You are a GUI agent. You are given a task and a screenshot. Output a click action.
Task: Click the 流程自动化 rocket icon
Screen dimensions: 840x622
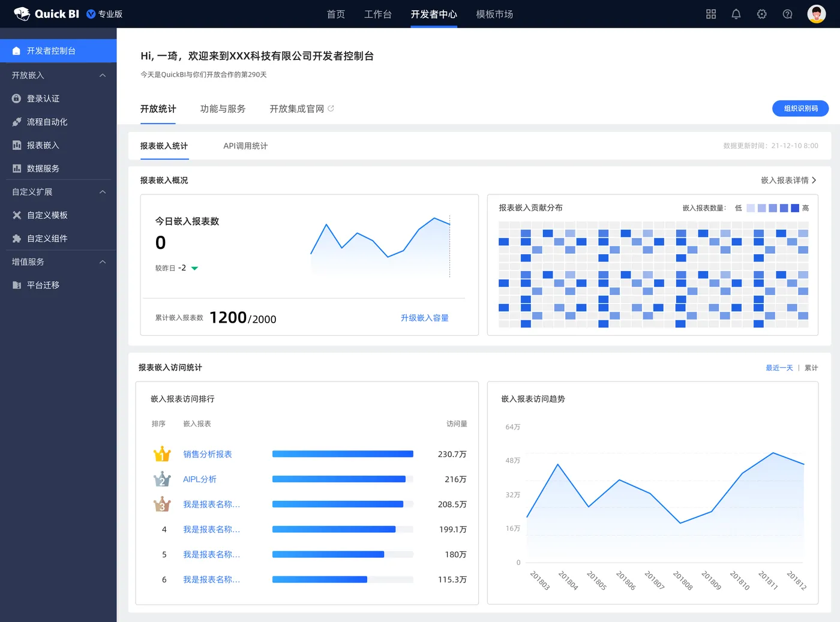17,122
